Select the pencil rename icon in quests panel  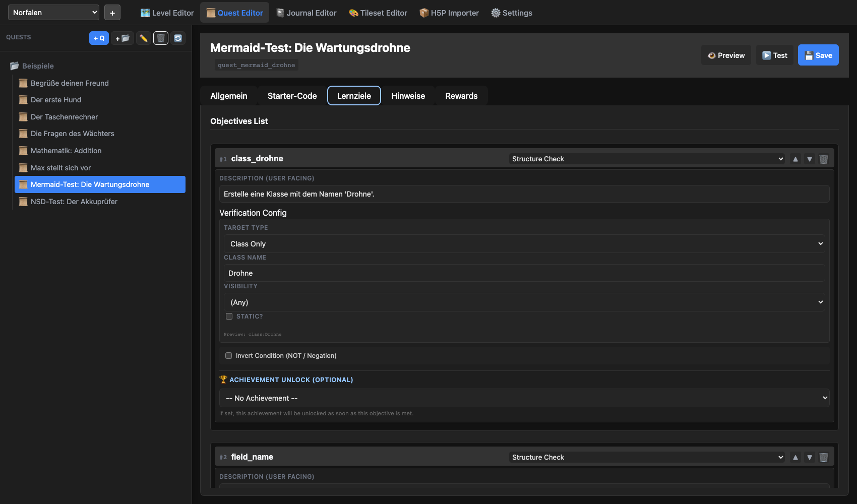(x=143, y=38)
